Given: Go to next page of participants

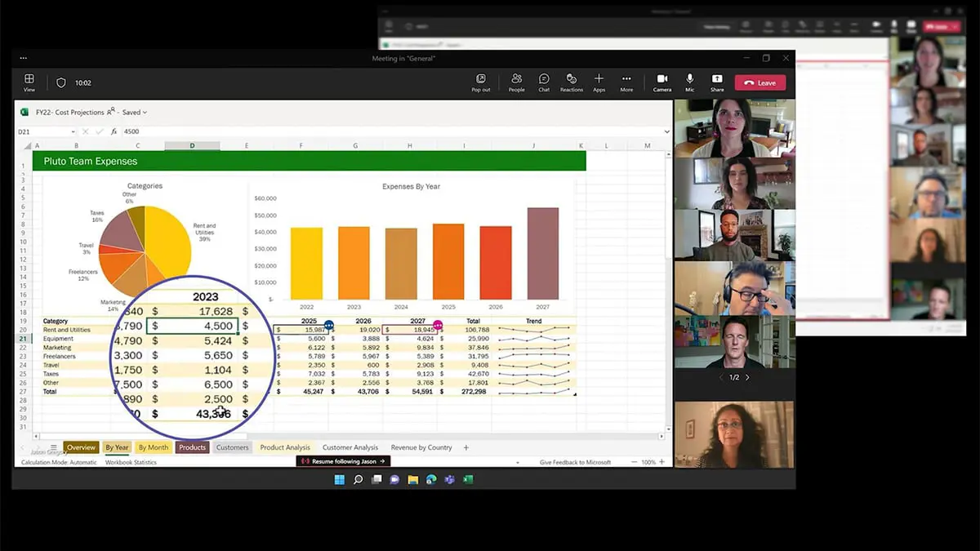Looking at the screenshot, I should tap(747, 377).
